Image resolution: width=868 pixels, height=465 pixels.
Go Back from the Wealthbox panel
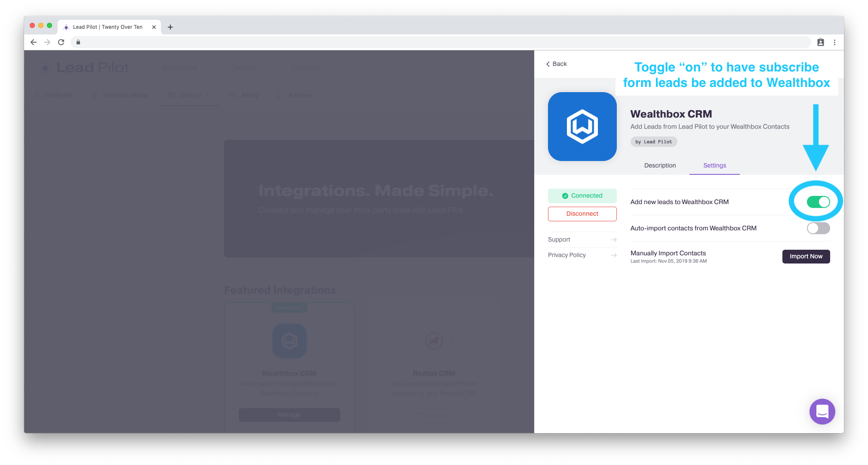557,64
